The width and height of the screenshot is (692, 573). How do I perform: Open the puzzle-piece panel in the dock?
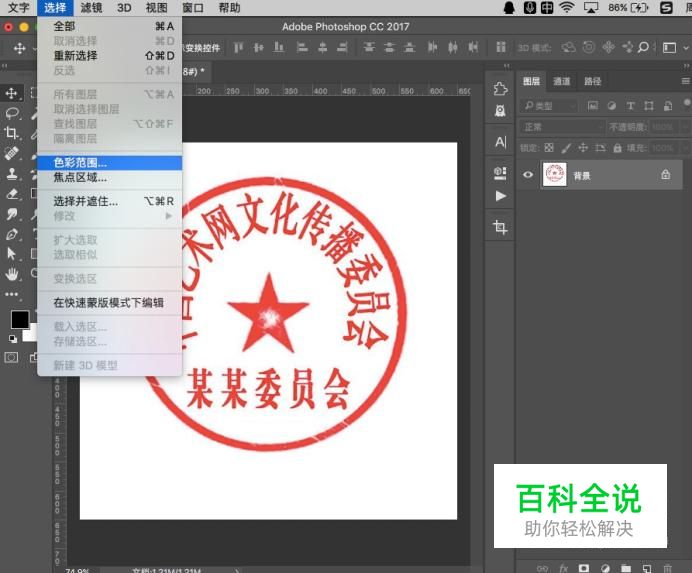(500, 89)
